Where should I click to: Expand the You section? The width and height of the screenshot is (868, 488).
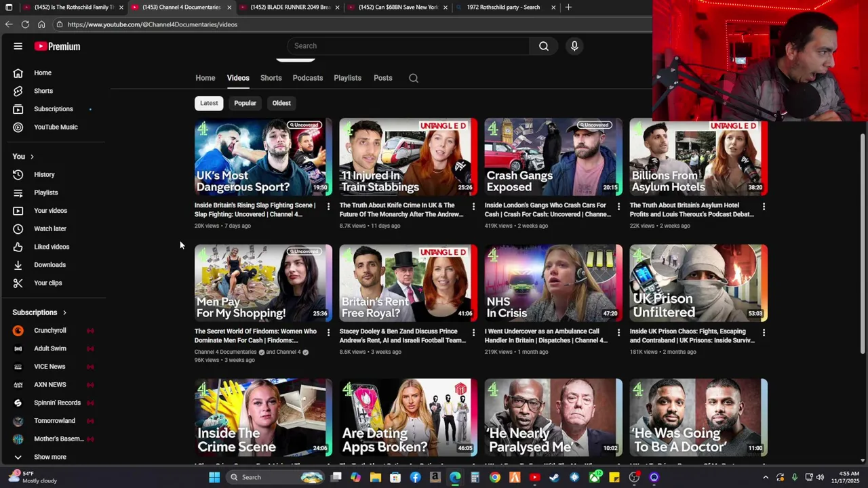click(x=23, y=157)
